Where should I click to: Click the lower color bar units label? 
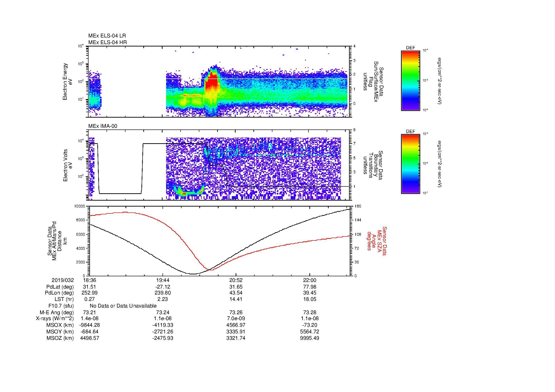click(439, 164)
